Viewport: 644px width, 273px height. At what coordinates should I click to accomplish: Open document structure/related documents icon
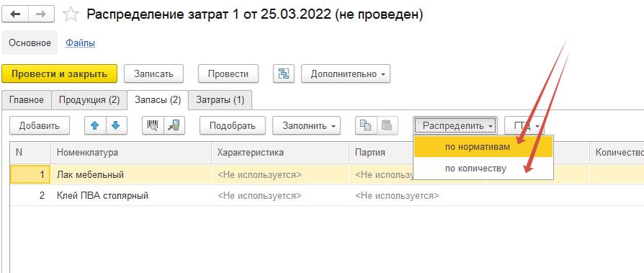tap(284, 74)
